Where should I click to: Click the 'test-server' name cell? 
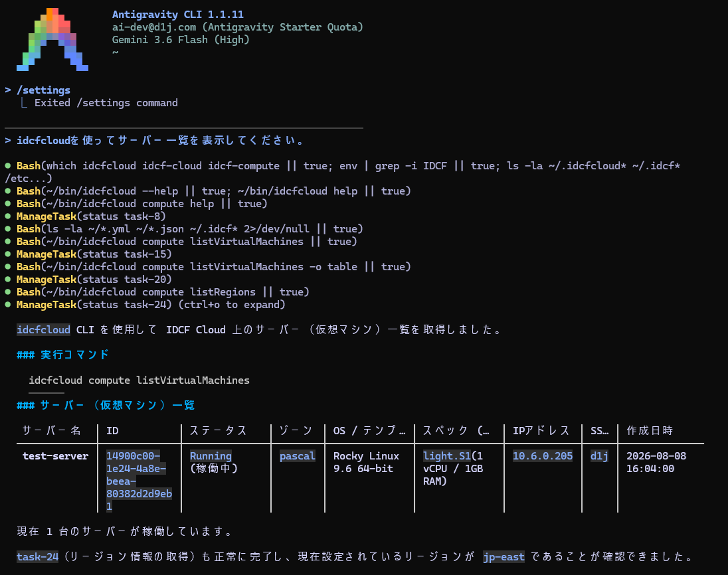click(55, 455)
